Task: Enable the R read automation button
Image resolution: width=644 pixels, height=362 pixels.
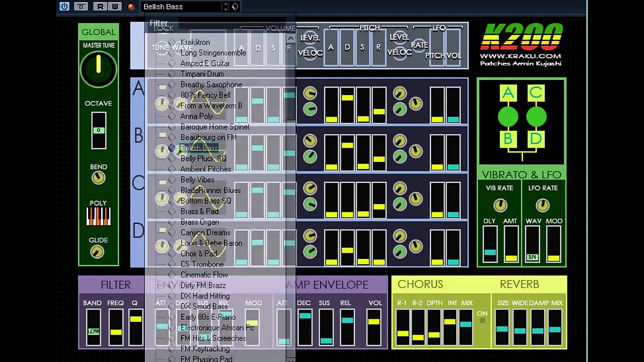Action: 101,7
